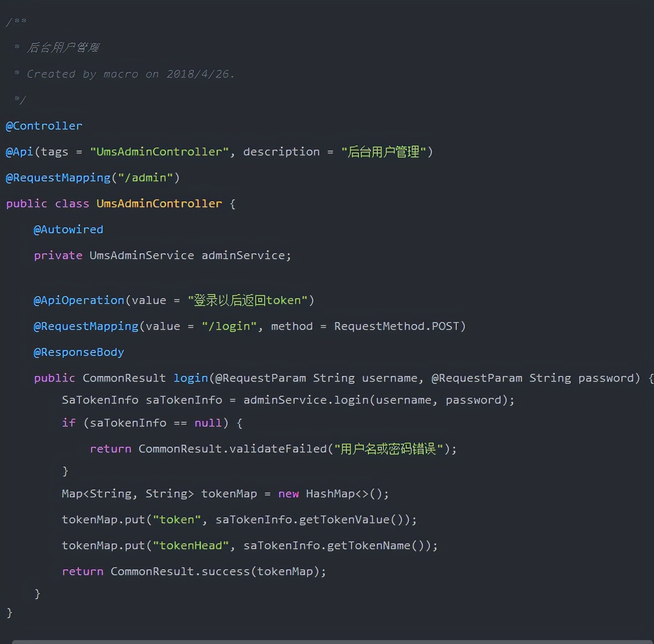Viewport: 654px width, 644px height.
Task: Click the new keyword before HashMap
Action: point(288,494)
